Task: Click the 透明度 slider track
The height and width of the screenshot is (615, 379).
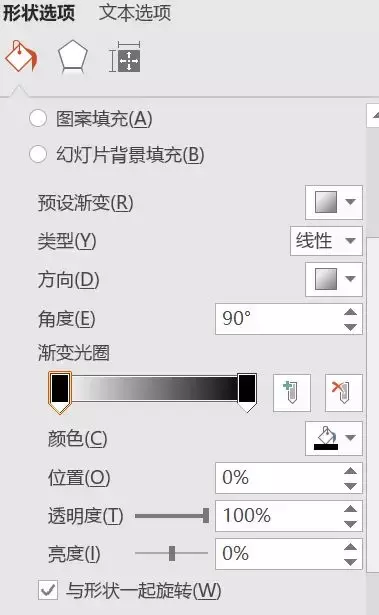Action: (172, 516)
